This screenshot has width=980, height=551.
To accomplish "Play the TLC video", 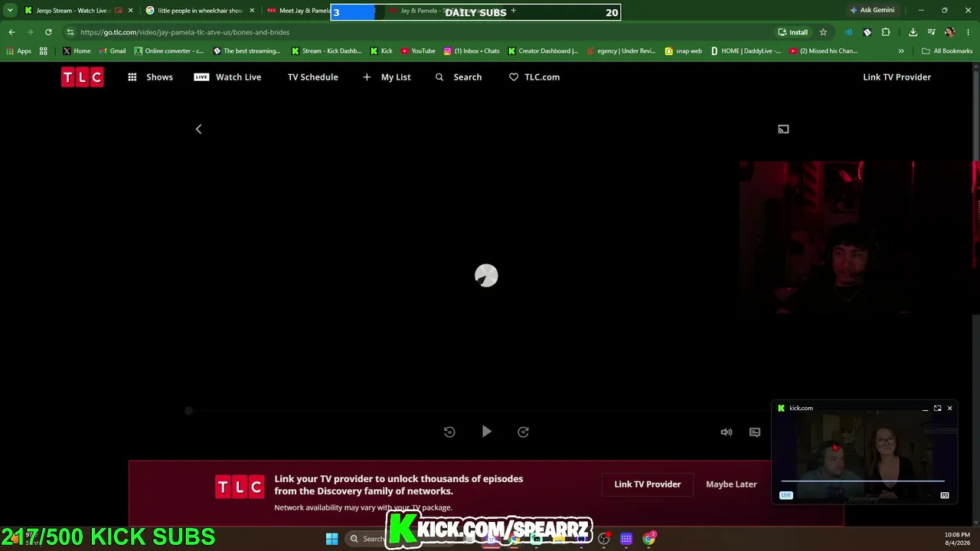I will [486, 432].
